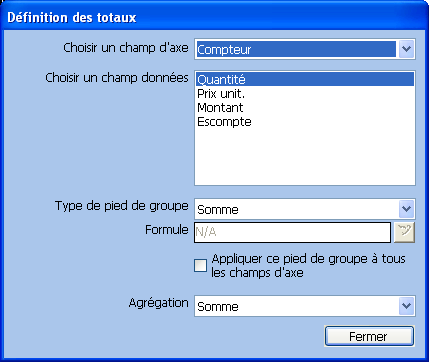Expand the 'Choisir un champ d'axe' dropdown arrow
Viewport: 429px width, 362px height.
(406, 49)
